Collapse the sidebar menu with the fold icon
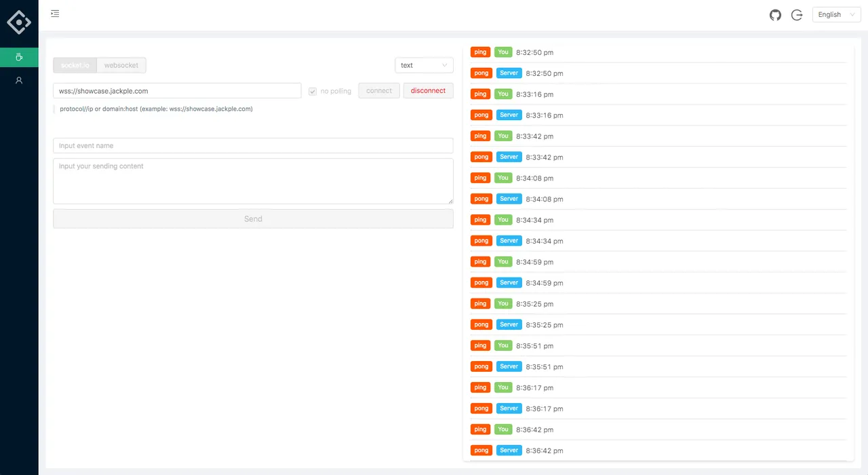 (x=55, y=14)
